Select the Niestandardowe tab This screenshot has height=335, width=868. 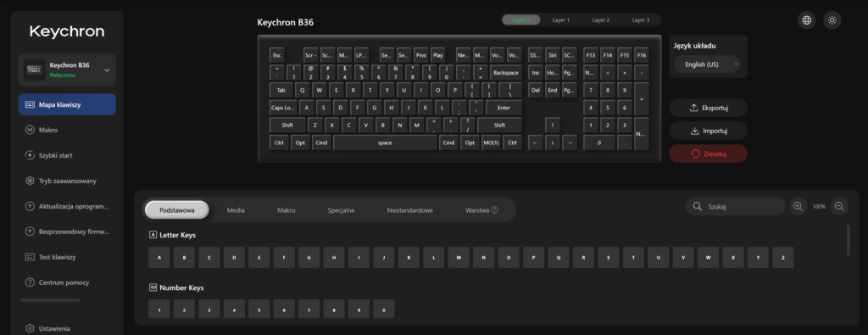coord(409,210)
